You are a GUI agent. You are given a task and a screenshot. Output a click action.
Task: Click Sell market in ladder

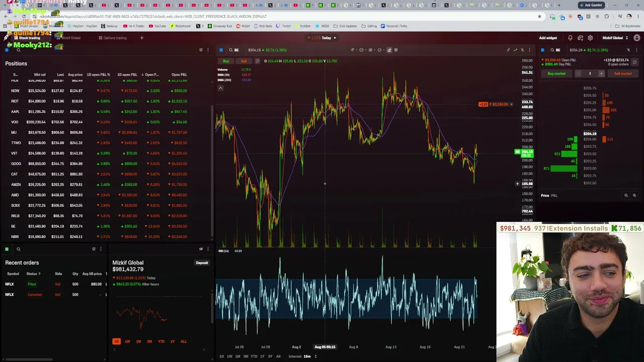(623, 73)
